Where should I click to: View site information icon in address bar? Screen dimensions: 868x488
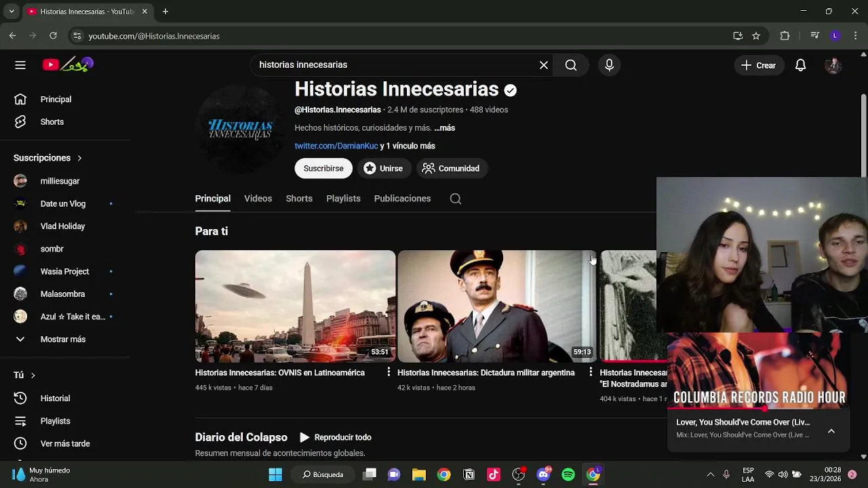(77, 36)
